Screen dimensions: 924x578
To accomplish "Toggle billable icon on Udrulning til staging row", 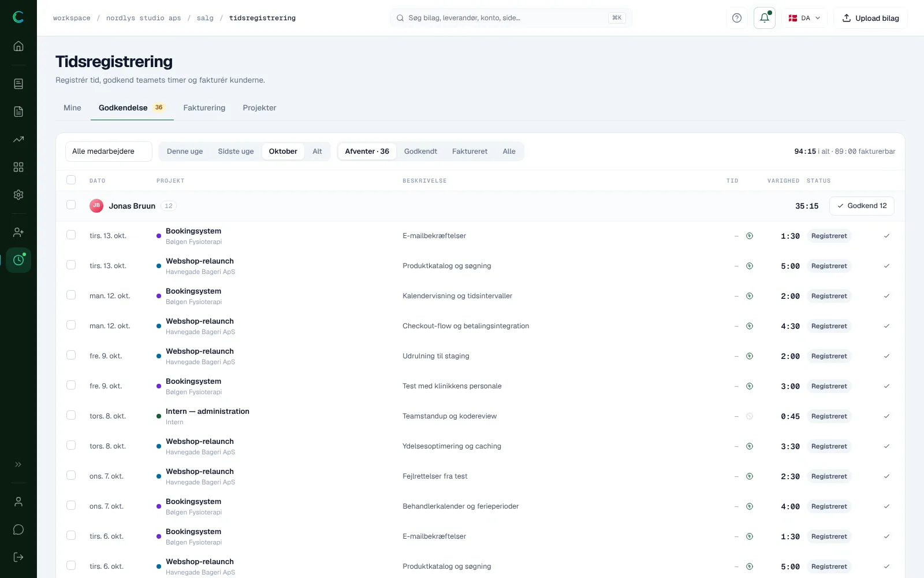I will click(x=750, y=356).
